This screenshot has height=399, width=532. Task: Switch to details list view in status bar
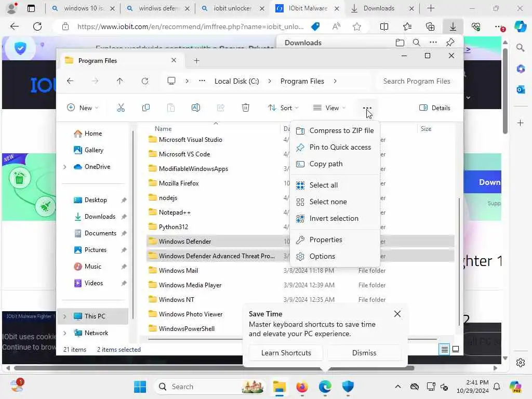click(x=445, y=349)
